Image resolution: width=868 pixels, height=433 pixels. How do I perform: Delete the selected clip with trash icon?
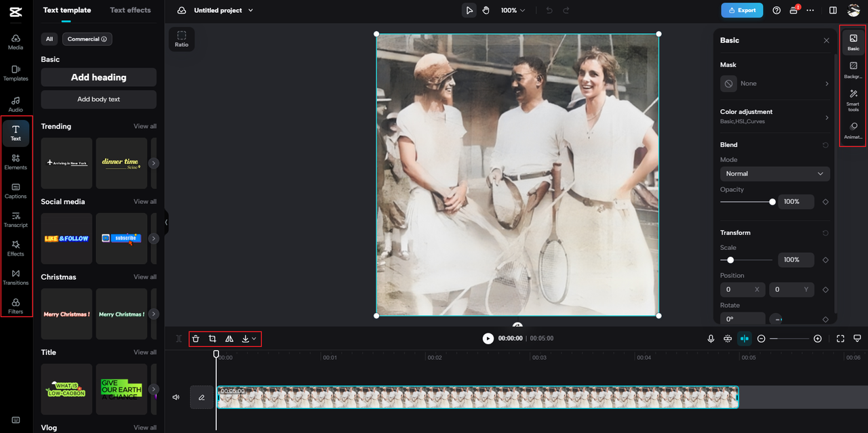(195, 338)
